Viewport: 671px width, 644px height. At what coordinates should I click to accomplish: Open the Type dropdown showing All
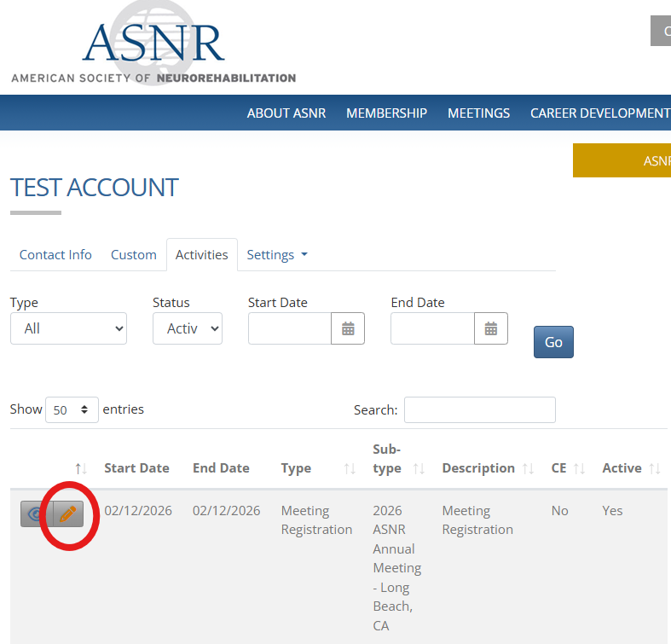[x=68, y=328]
